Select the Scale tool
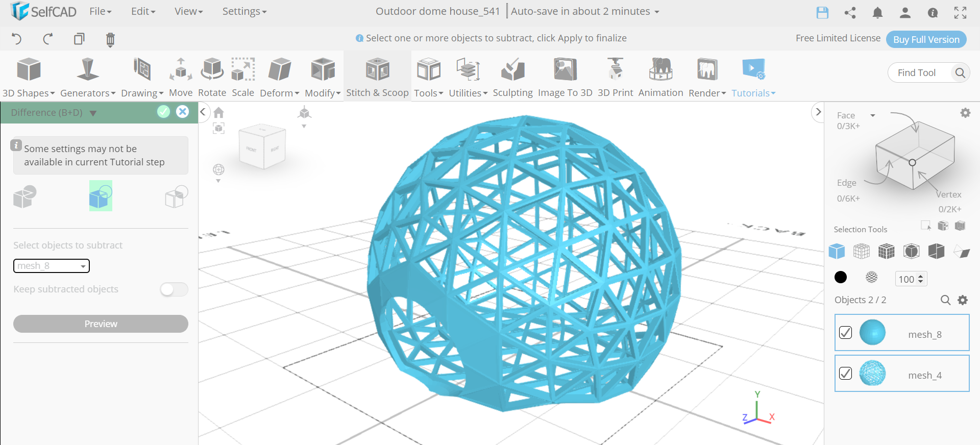 click(x=243, y=77)
